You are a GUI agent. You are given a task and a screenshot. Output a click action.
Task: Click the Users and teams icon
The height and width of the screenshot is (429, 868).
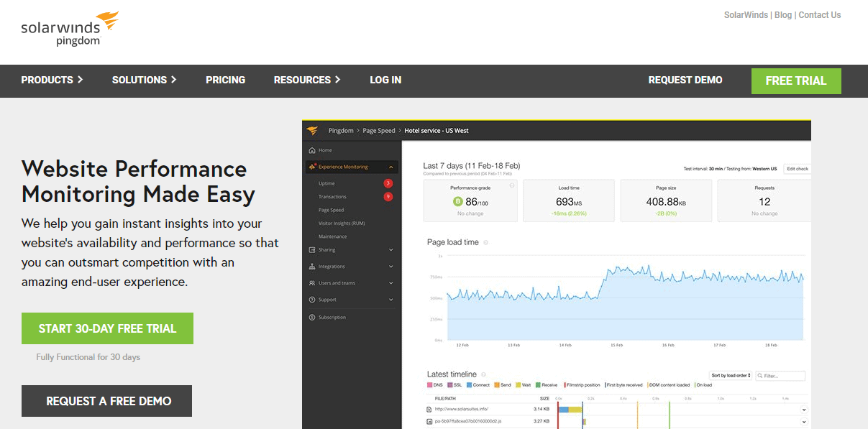tap(312, 283)
